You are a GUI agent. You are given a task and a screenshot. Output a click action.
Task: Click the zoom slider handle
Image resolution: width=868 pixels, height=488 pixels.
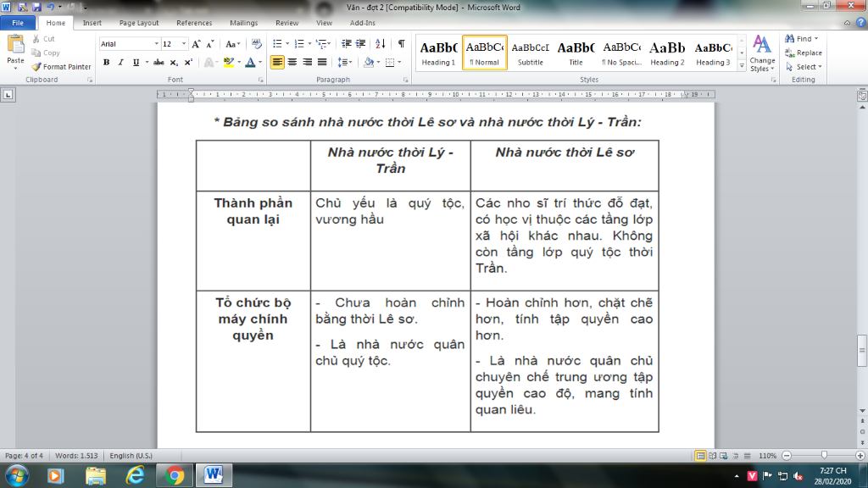pos(824,455)
